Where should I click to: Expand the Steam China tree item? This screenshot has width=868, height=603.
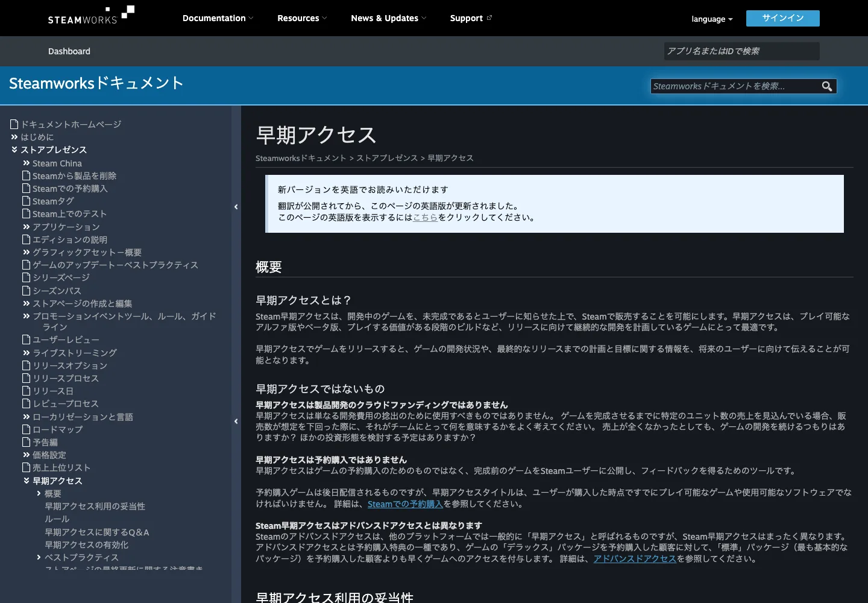tap(27, 163)
